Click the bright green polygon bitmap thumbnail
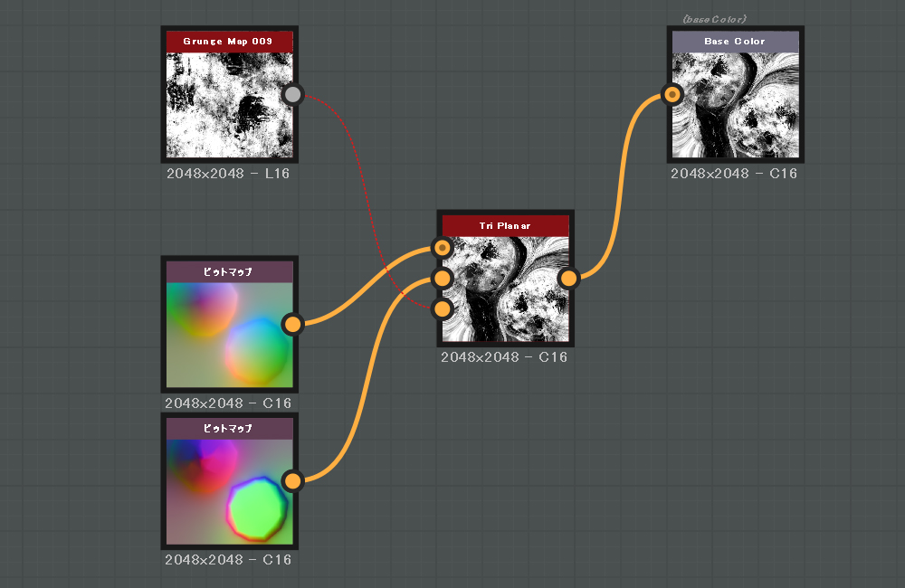Screen dimensions: 905x588 click(229, 491)
